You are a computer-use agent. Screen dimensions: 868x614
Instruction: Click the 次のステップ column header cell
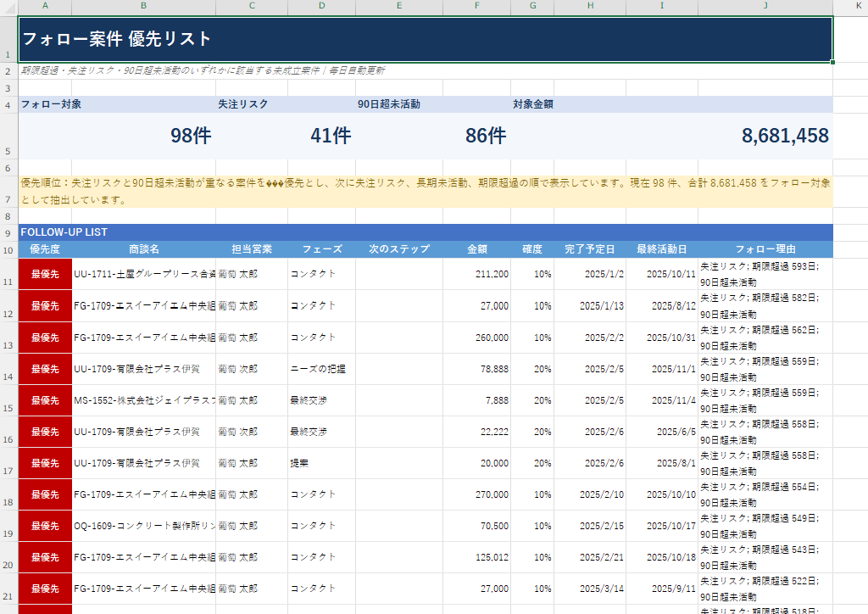[399, 249]
